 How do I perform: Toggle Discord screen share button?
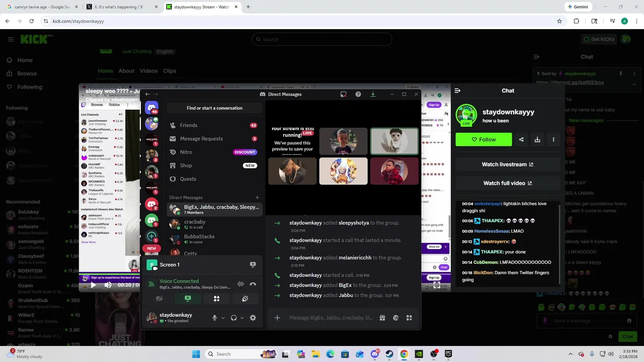pos(188,299)
